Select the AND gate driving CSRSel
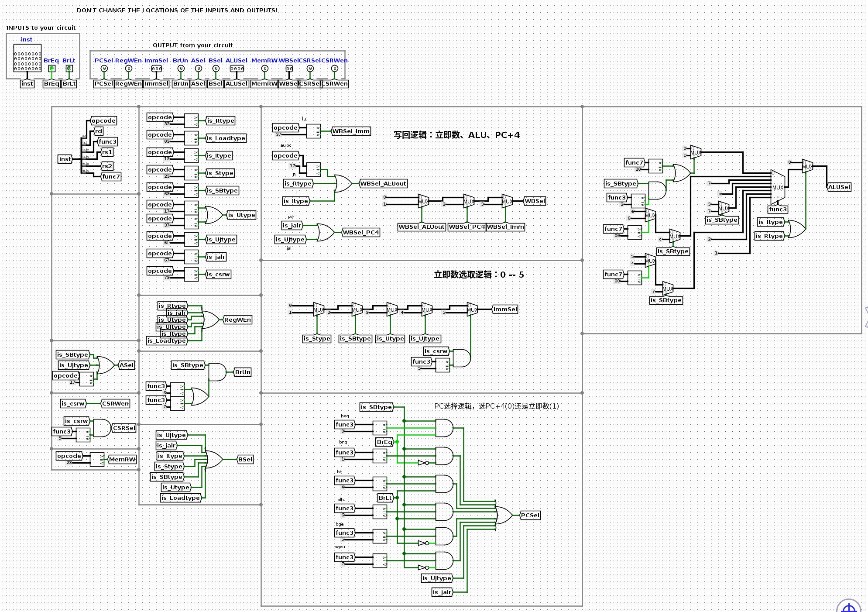The height and width of the screenshot is (612, 868). [102, 428]
